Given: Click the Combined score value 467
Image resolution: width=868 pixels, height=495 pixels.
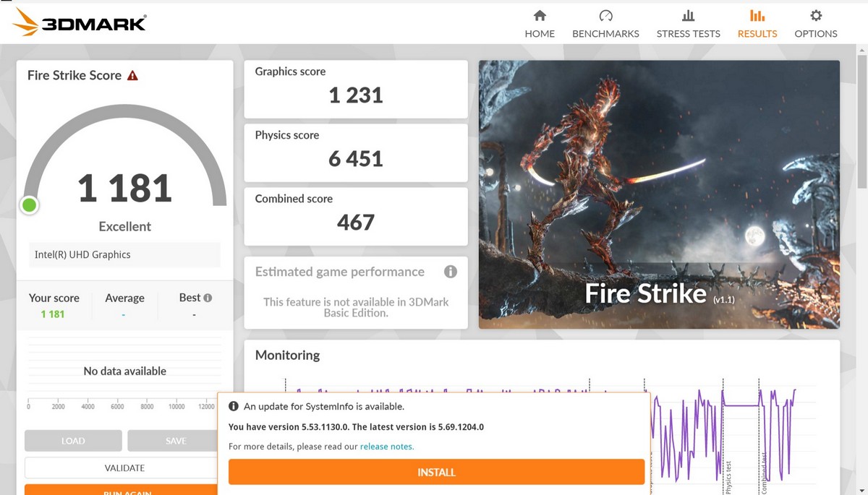Looking at the screenshot, I should coord(356,223).
